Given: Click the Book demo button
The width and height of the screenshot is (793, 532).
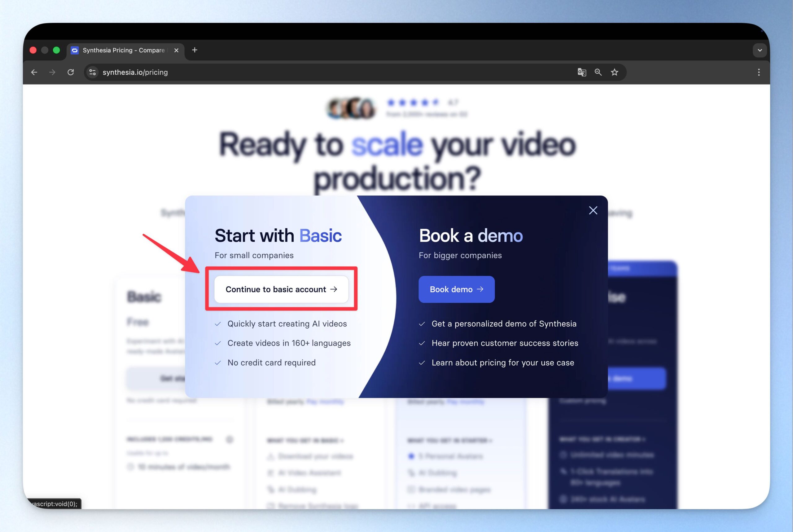Looking at the screenshot, I should point(456,289).
